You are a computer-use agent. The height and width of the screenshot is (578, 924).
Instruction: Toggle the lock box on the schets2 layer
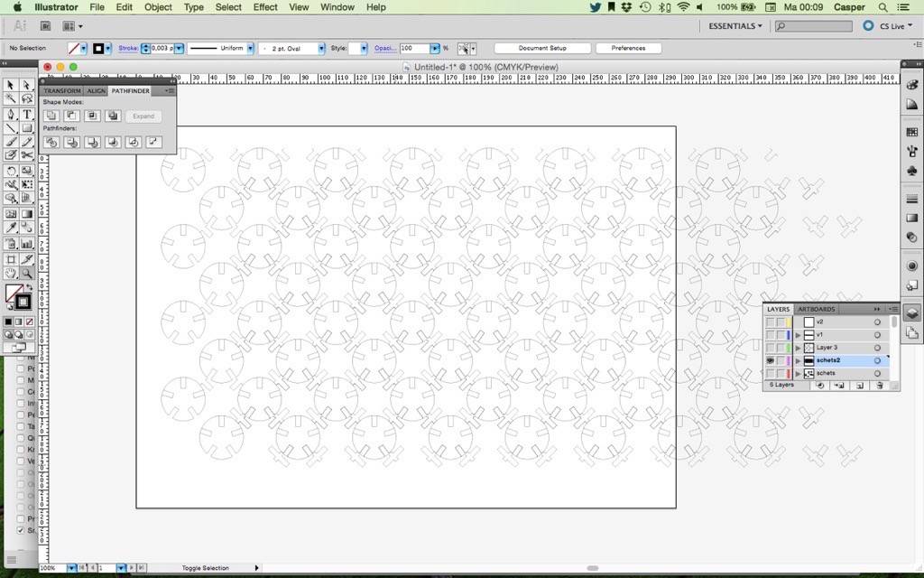tap(781, 360)
